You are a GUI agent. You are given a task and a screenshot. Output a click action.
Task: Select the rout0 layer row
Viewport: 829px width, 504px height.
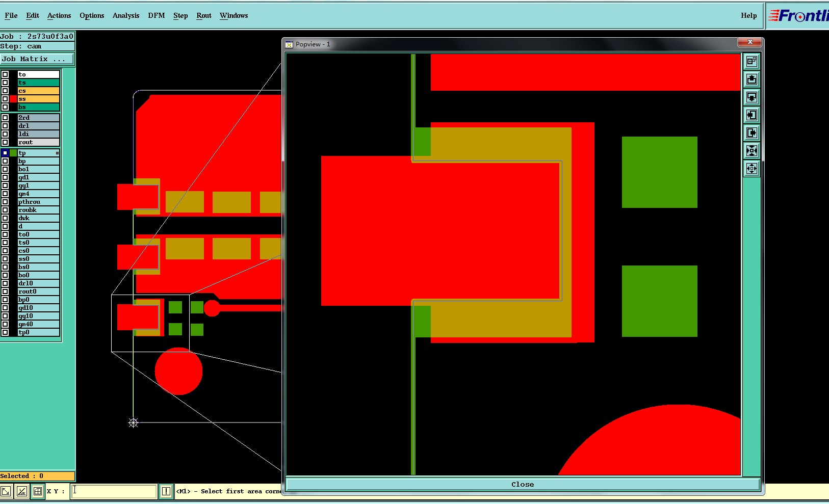[x=39, y=291]
